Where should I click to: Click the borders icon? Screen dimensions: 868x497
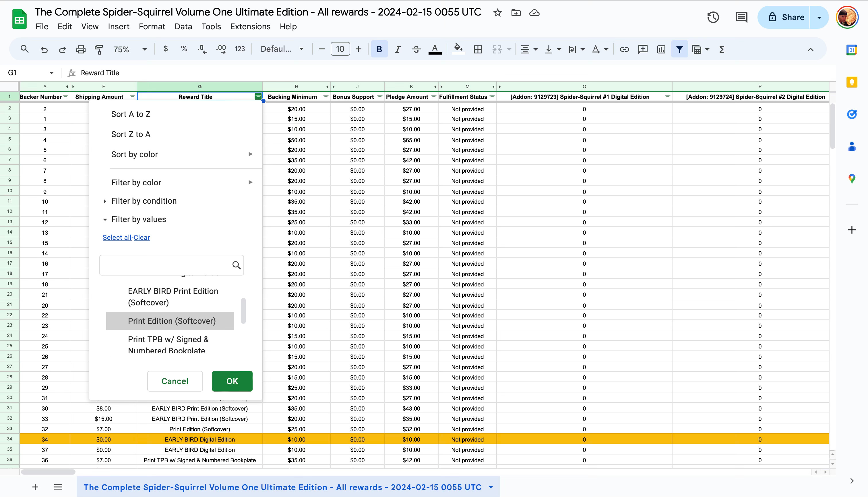478,49
